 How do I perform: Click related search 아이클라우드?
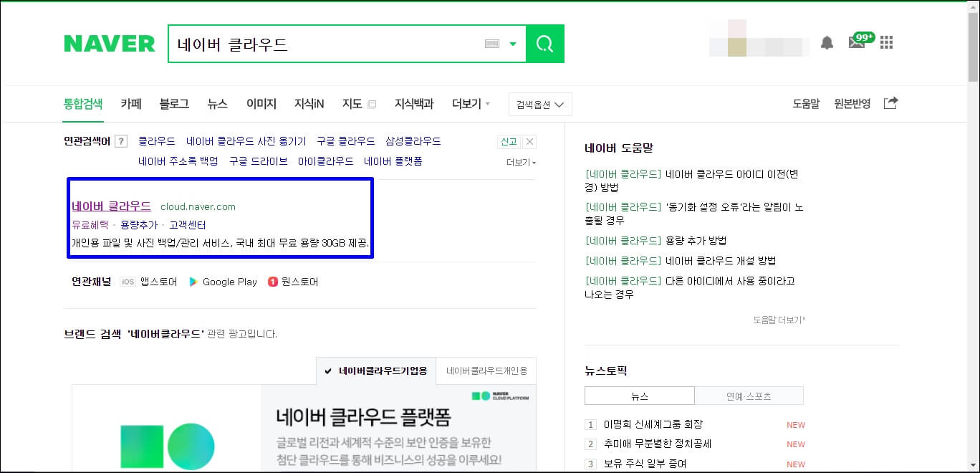[x=326, y=161]
